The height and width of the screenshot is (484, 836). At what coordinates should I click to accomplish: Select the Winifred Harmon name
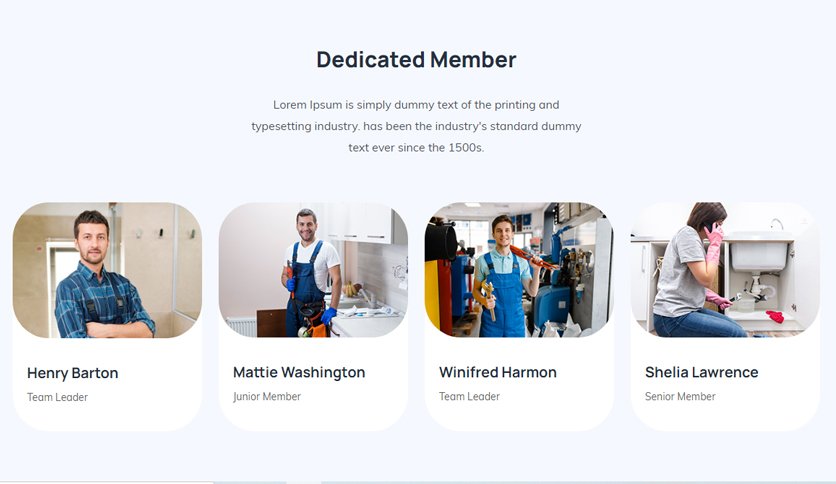coord(497,373)
